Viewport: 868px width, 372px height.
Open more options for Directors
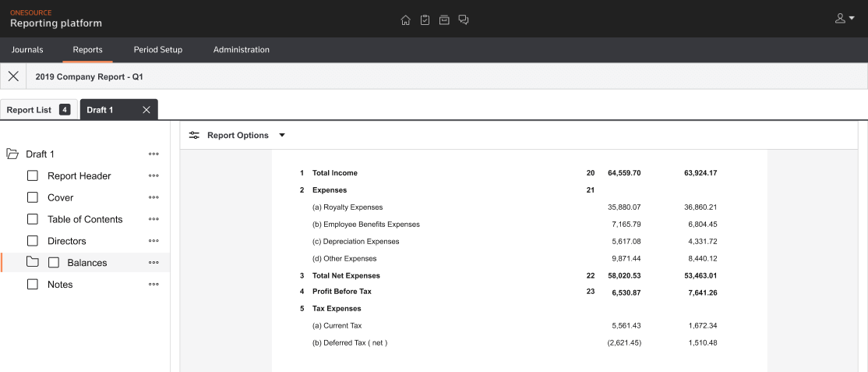click(x=153, y=242)
